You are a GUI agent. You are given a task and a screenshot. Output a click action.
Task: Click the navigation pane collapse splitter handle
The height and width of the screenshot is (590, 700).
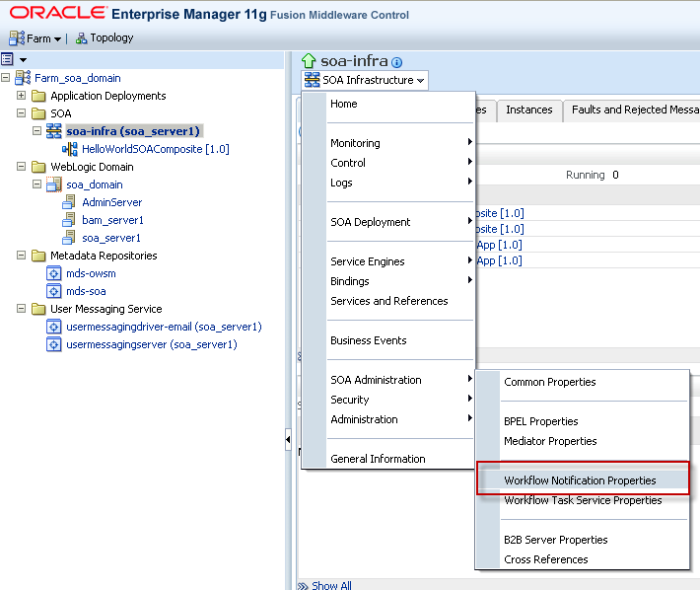288,439
